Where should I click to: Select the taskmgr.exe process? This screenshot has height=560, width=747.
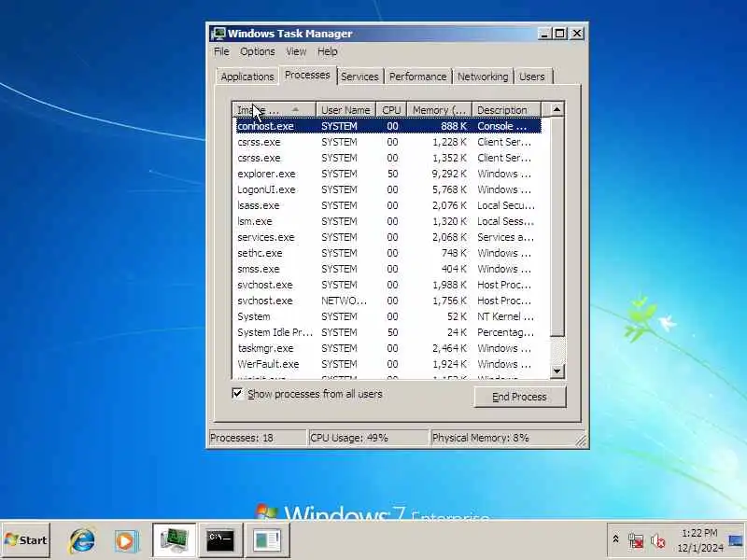pyautogui.click(x=388, y=348)
